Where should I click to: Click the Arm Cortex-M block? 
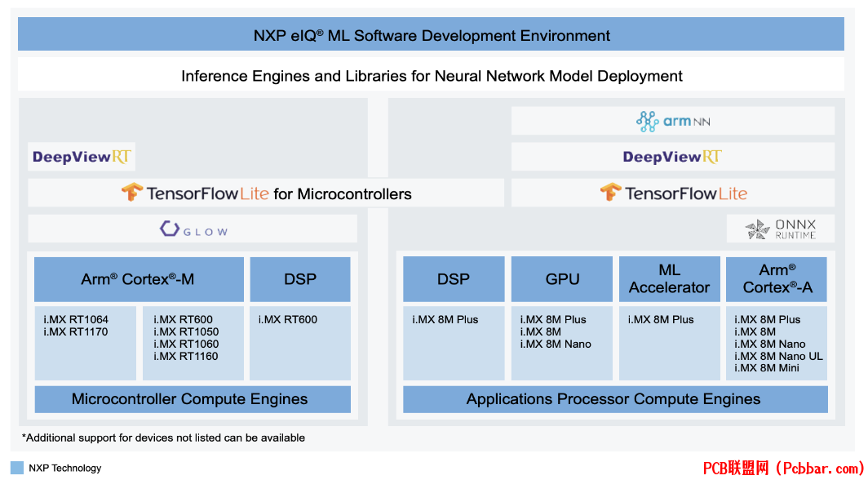(x=139, y=279)
